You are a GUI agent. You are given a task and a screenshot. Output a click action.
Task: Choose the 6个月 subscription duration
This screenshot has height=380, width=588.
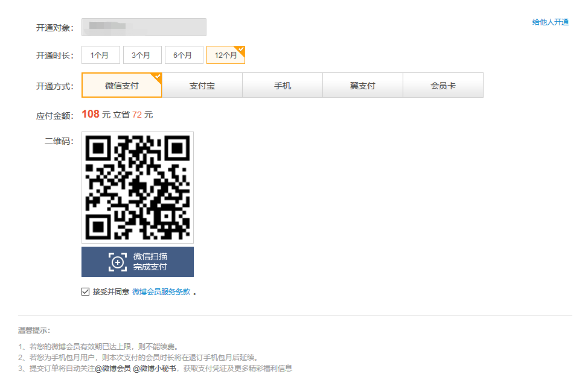point(184,55)
